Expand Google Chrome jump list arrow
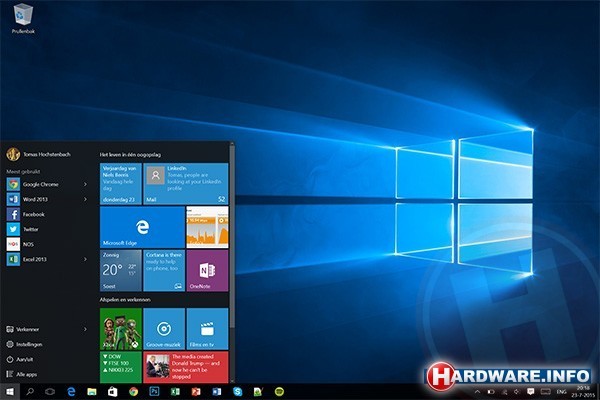The width and height of the screenshot is (600, 400). coord(85,184)
